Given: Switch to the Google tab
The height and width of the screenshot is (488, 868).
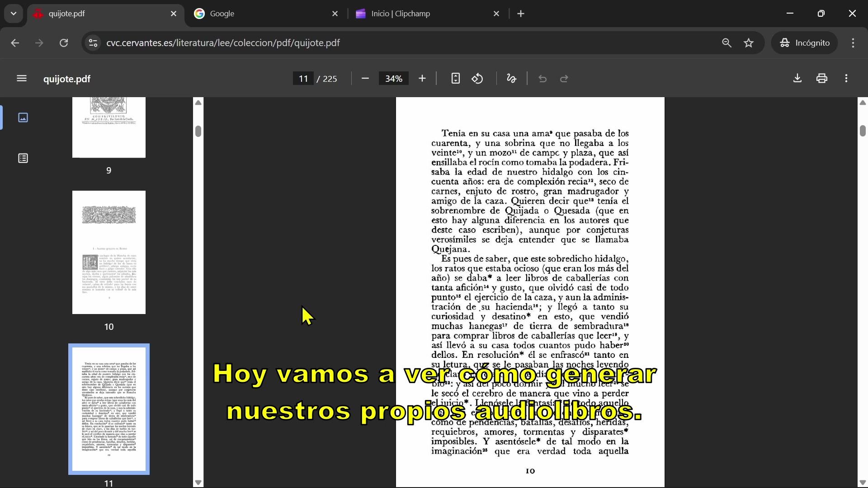Looking at the screenshot, I should 264,14.
